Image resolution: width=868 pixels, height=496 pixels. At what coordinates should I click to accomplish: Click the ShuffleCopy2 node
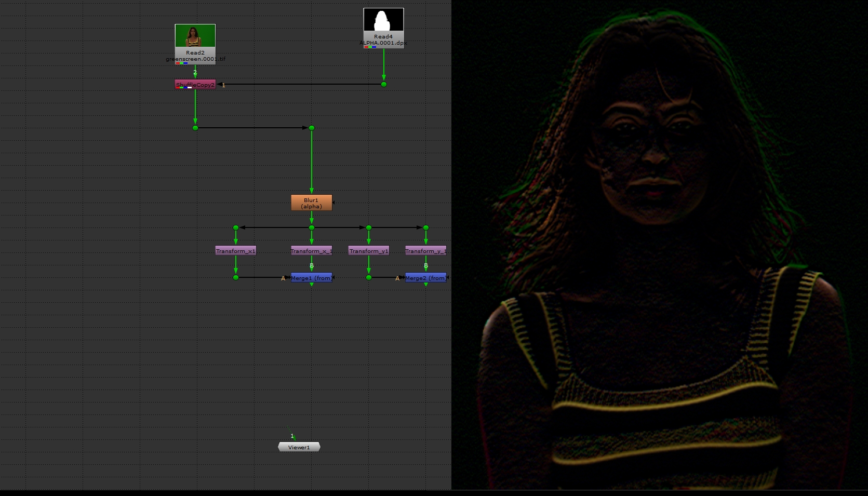(x=195, y=85)
